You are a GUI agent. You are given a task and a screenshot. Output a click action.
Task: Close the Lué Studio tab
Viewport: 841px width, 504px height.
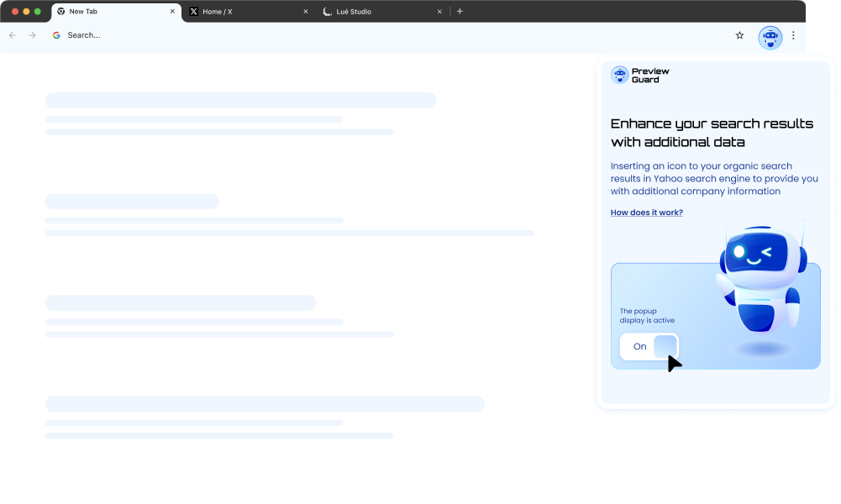[x=439, y=12]
